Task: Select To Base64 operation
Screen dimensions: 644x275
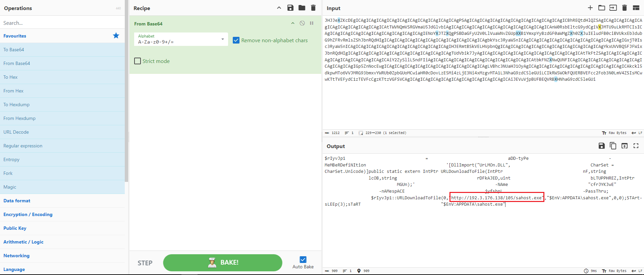Action: coord(62,50)
